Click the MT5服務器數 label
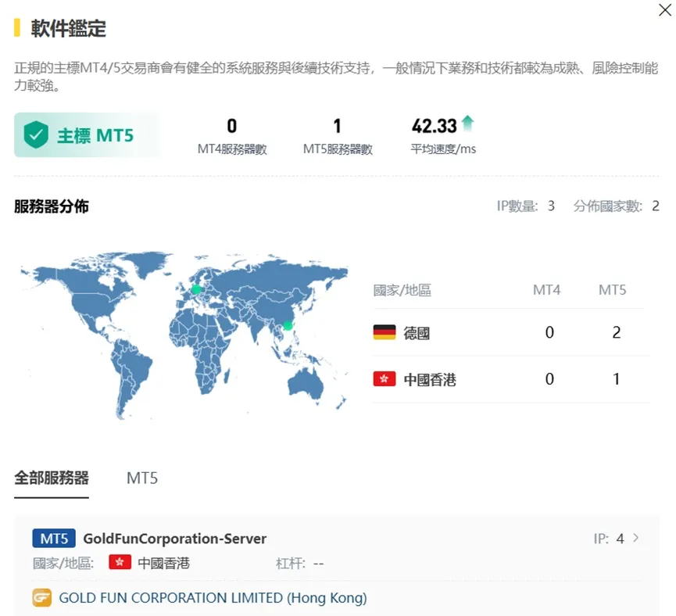The image size is (676, 616). click(x=338, y=149)
